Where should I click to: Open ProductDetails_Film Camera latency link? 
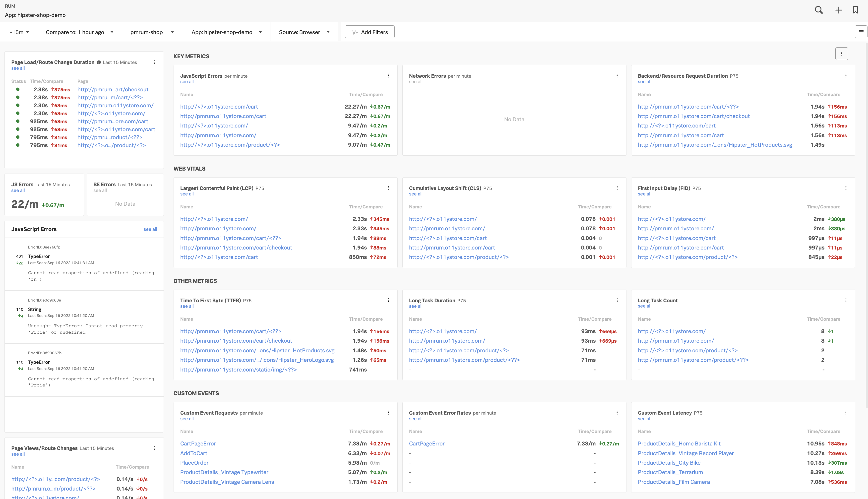click(674, 482)
